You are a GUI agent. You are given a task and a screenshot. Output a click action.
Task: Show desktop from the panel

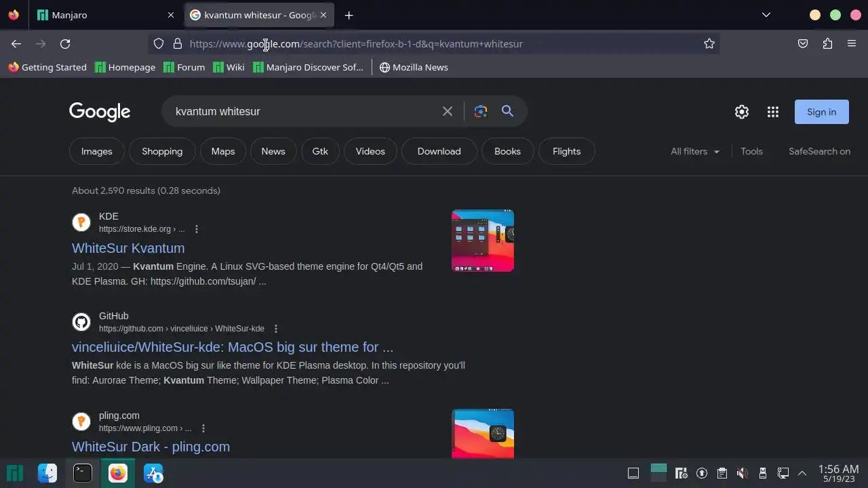pyautogui.click(x=633, y=473)
